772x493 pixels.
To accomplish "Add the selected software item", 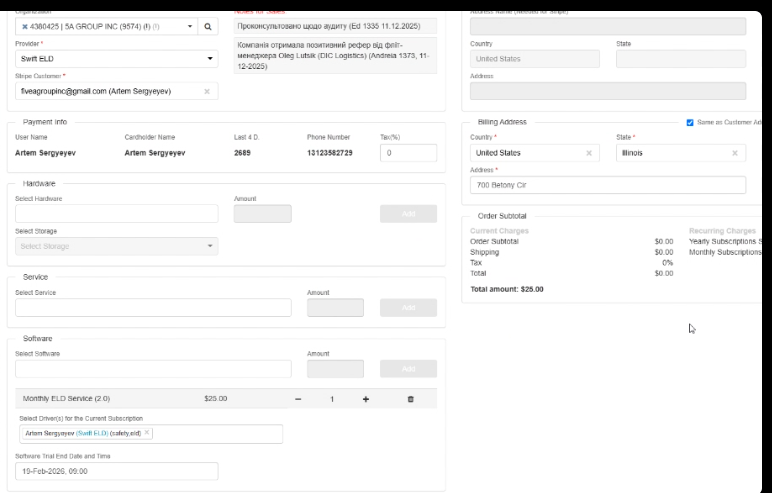I will 408,369.
